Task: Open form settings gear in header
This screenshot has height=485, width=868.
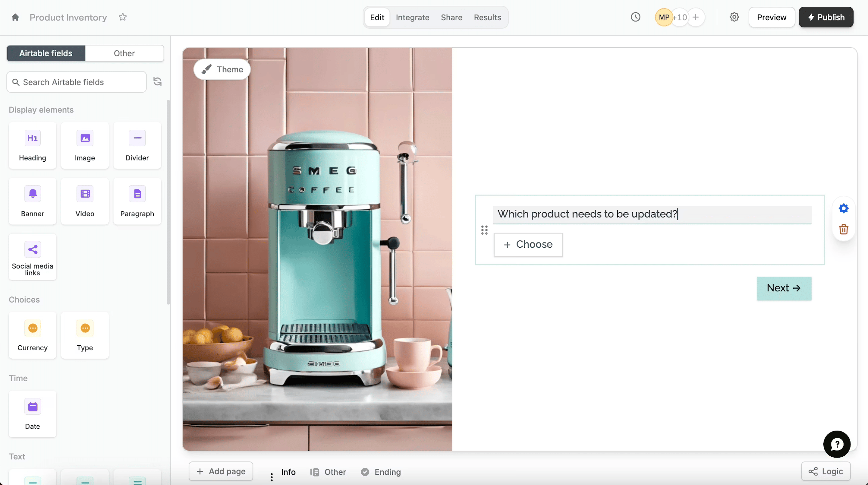Action: coord(734,17)
